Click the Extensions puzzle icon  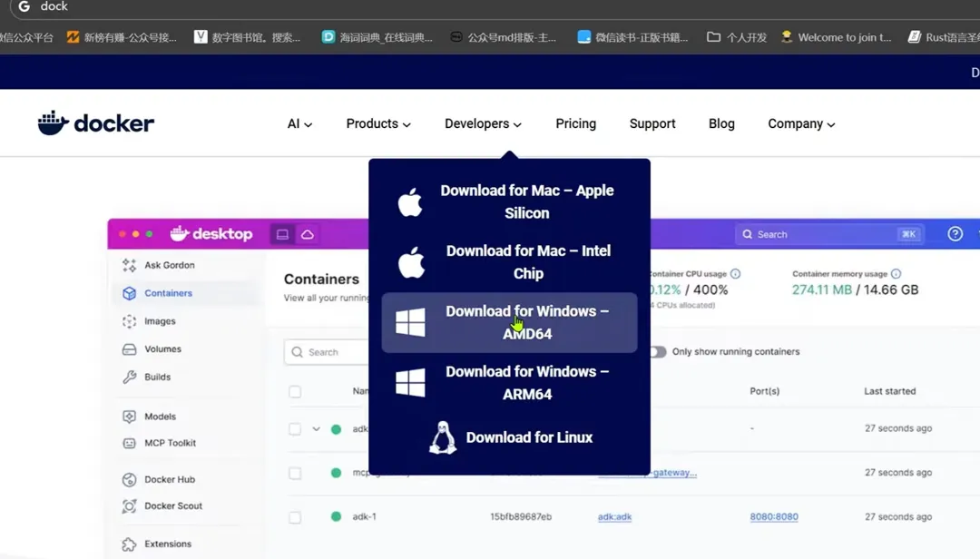coord(130,544)
